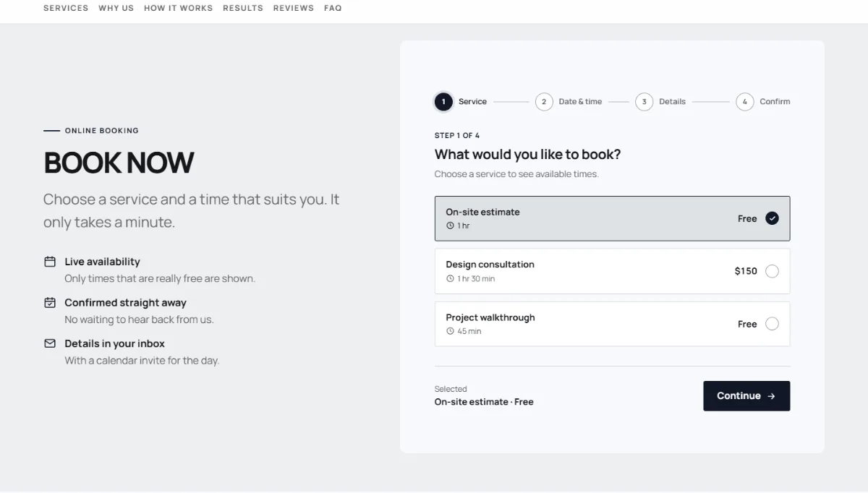The image size is (868, 493).
Task: Click "Choose a service to see available times."
Action: (516, 174)
